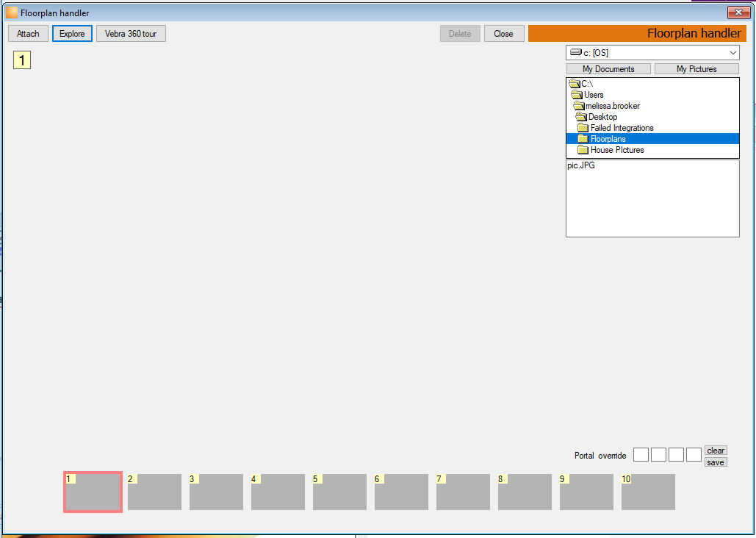Click the drive icon in drive selector
756x538 pixels.
(576, 52)
